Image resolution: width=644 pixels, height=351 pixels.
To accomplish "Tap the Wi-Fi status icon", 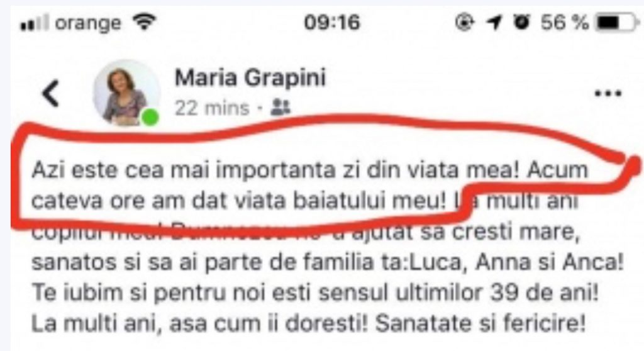I will coord(144,22).
